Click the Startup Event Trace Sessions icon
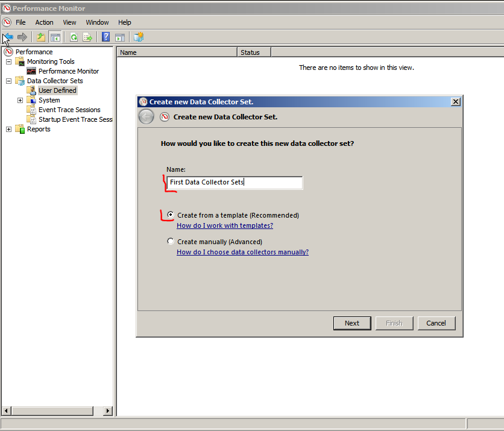 (31, 119)
